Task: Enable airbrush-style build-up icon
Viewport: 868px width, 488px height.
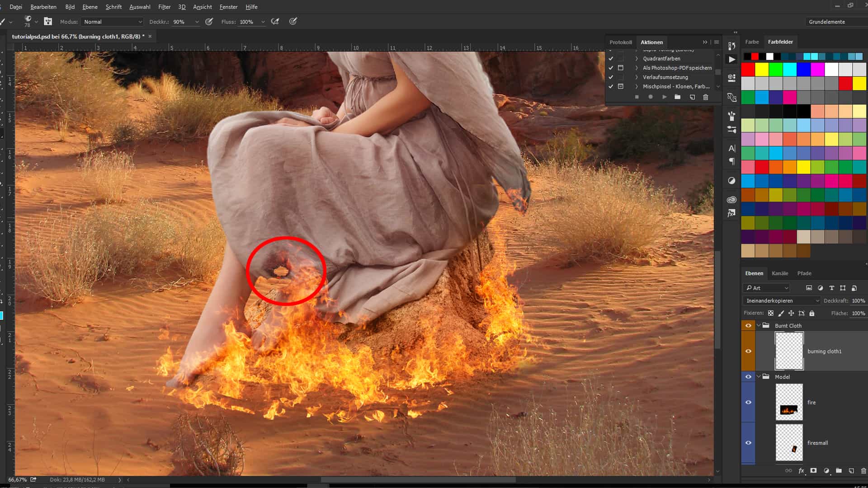Action: (x=275, y=21)
